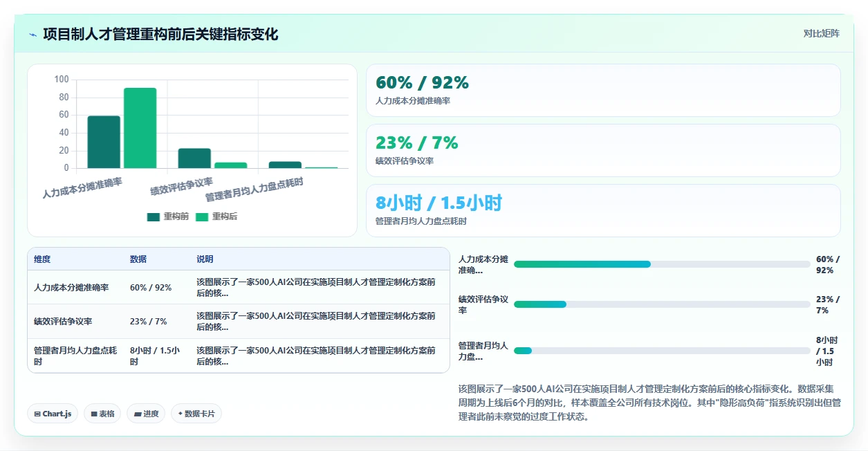The width and height of the screenshot is (868, 451).
Task: Click the 重构前 bar for 绩效评估争议率
Action: click(x=194, y=158)
